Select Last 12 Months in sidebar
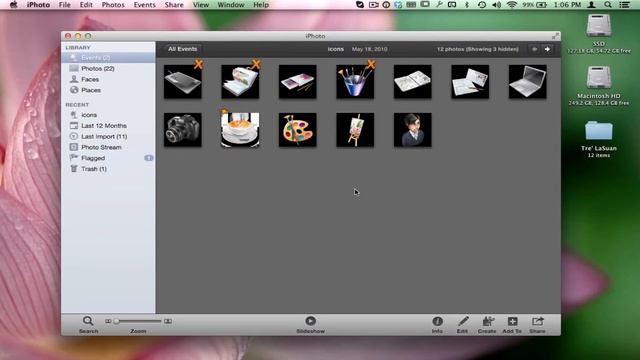This screenshot has width=640, height=360. (x=108, y=126)
